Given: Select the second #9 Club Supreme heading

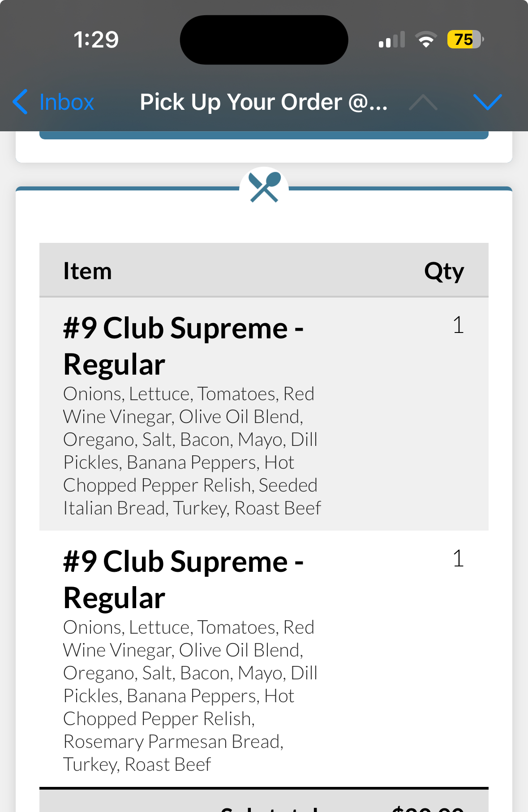Looking at the screenshot, I should [x=183, y=579].
